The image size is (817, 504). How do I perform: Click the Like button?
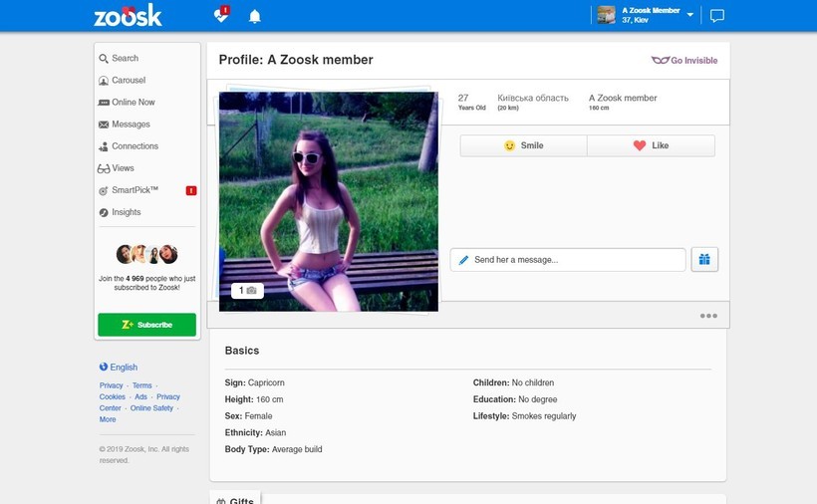coord(651,145)
